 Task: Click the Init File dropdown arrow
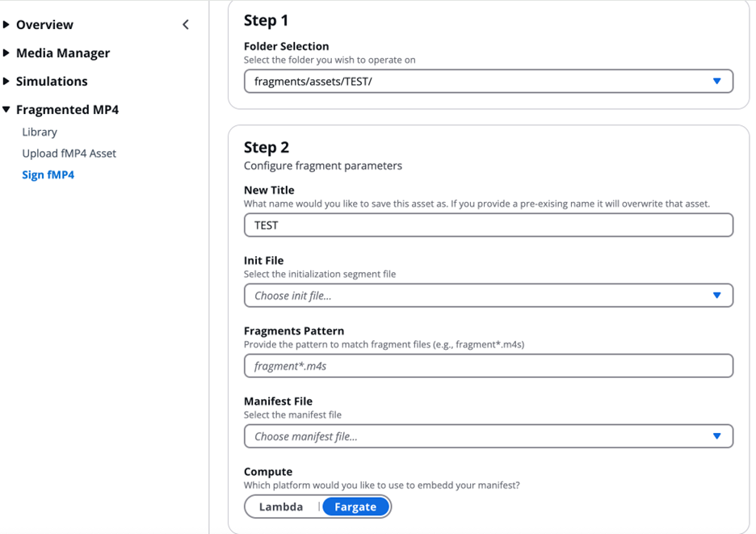(717, 295)
